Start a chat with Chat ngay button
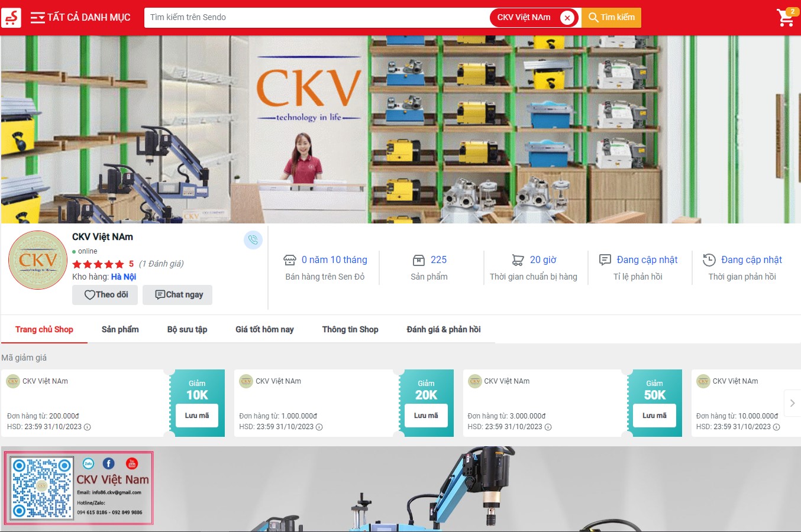Screen dimensions: 801x532 (x=177, y=295)
